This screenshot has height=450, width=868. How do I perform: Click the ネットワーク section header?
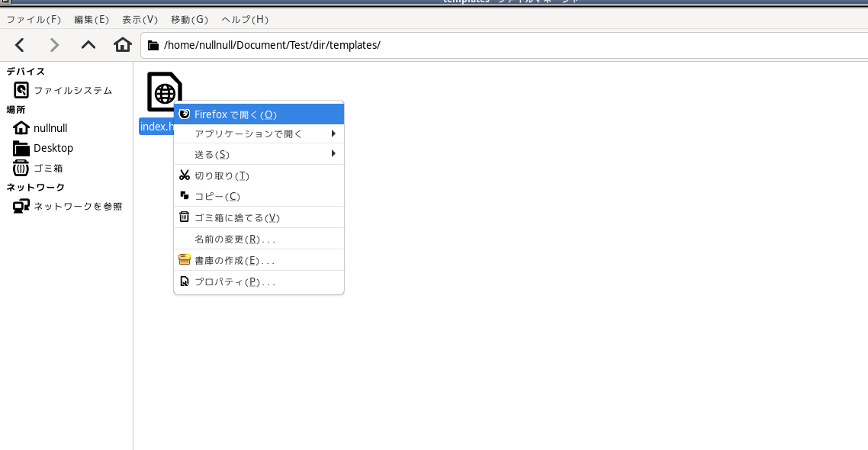pyautogui.click(x=35, y=187)
